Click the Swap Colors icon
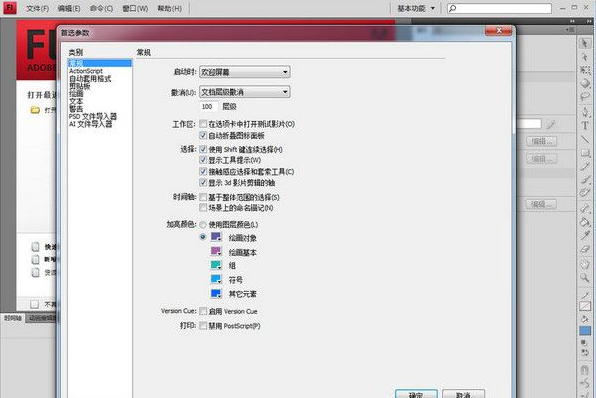Viewport: 596px width, 398px height. coord(585,352)
